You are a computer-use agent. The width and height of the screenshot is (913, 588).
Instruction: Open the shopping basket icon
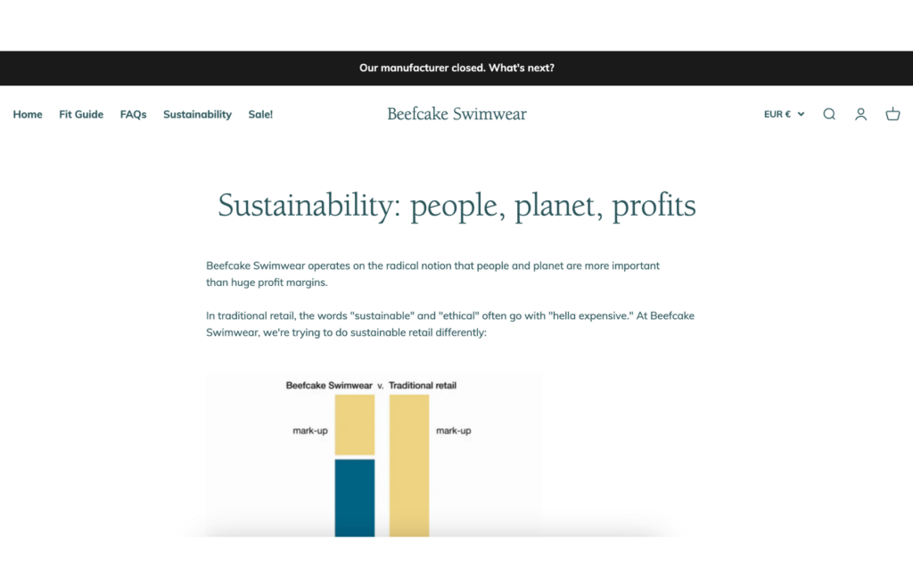click(892, 114)
